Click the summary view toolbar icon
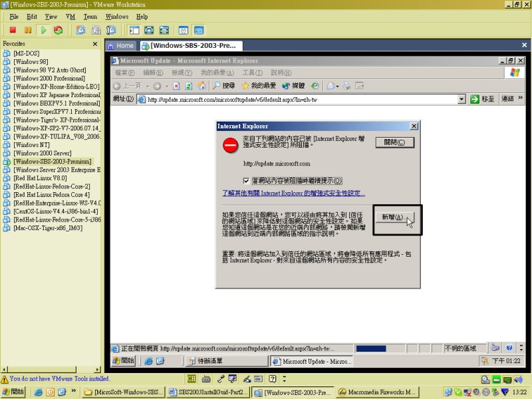The image size is (532, 399). pos(184,30)
